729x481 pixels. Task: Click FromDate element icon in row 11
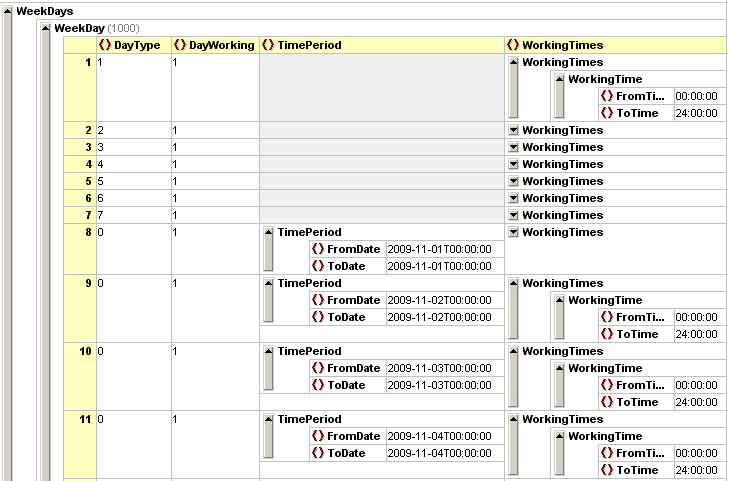point(318,436)
